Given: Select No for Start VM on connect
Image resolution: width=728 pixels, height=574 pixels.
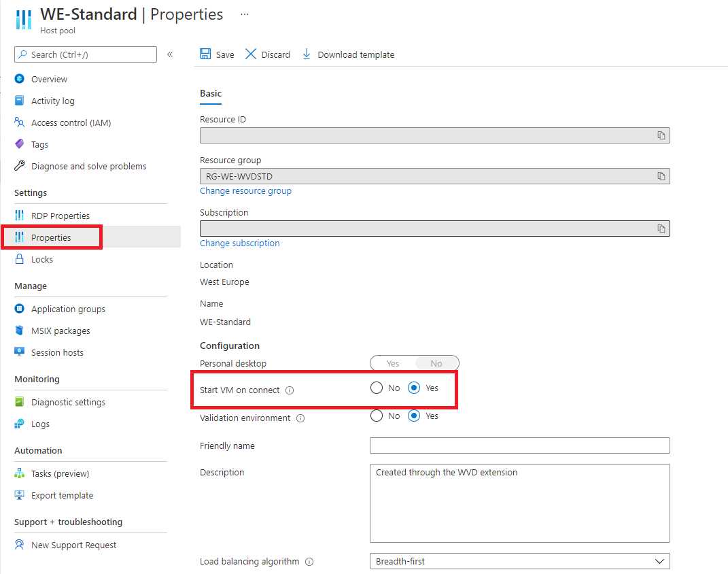Looking at the screenshot, I should [376, 388].
